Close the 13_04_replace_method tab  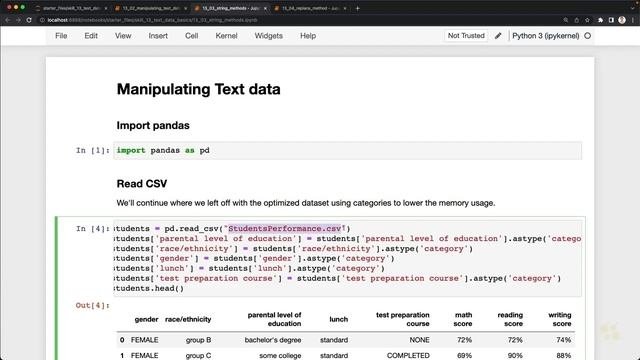point(345,8)
